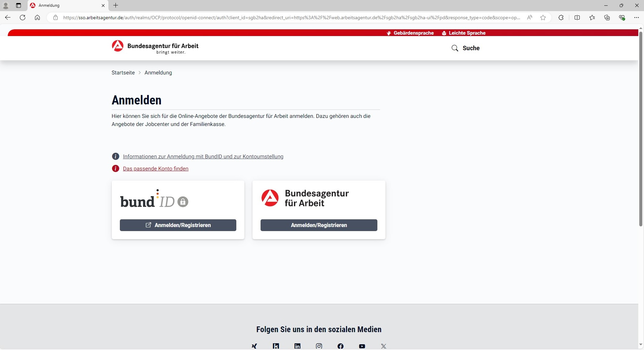The image size is (644, 350).
Task: Select the Anmeldung browser tab
Action: 67,5
